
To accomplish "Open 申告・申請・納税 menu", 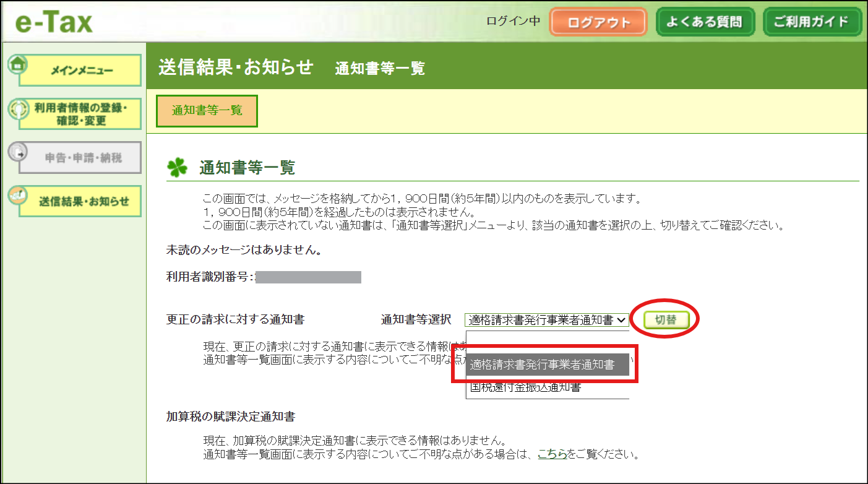I will click(81, 158).
